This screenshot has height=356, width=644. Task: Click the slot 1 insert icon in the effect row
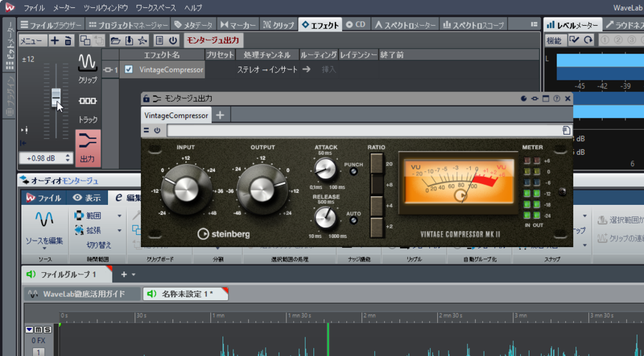click(107, 70)
